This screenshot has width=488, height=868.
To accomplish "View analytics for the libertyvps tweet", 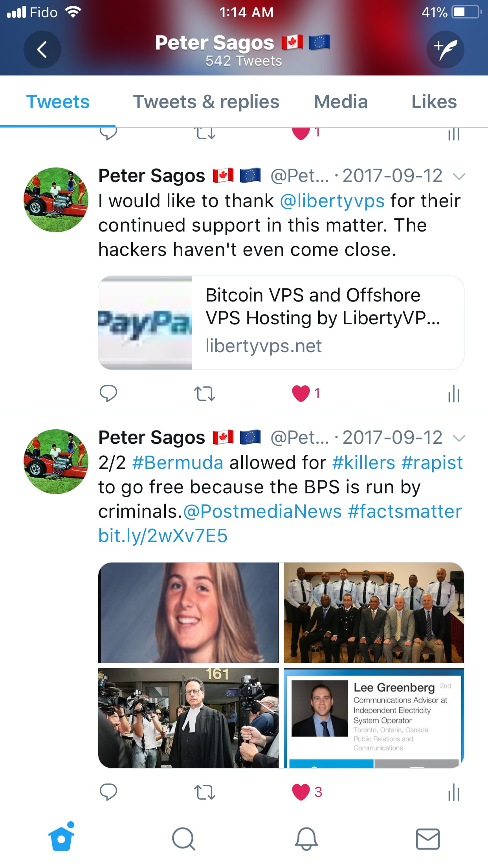I will click(x=454, y=394).
